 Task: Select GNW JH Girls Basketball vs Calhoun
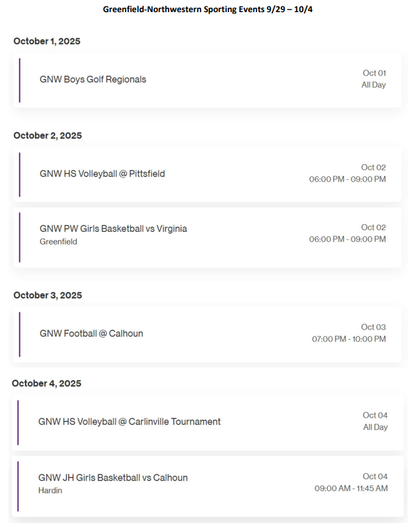[x=113, y=478]
